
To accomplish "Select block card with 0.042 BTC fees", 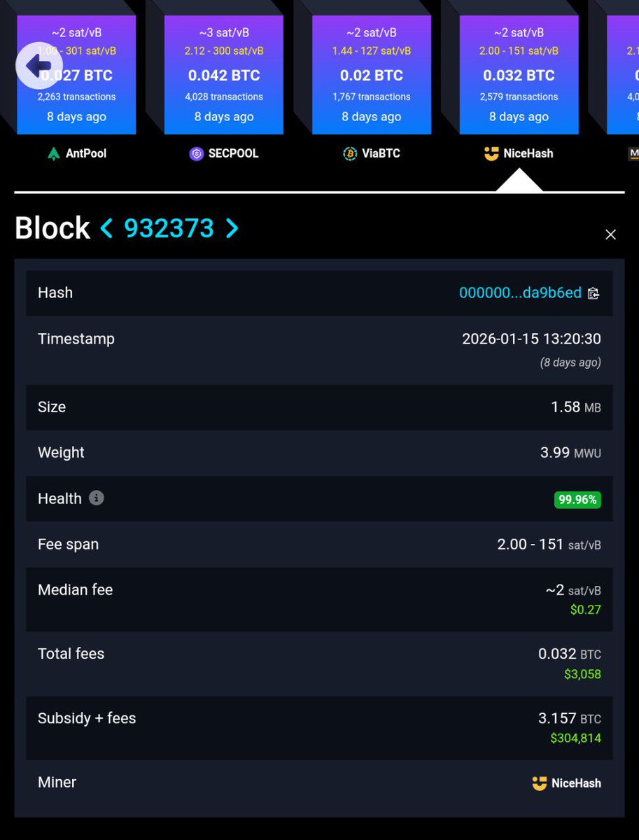I will (224, 75).
